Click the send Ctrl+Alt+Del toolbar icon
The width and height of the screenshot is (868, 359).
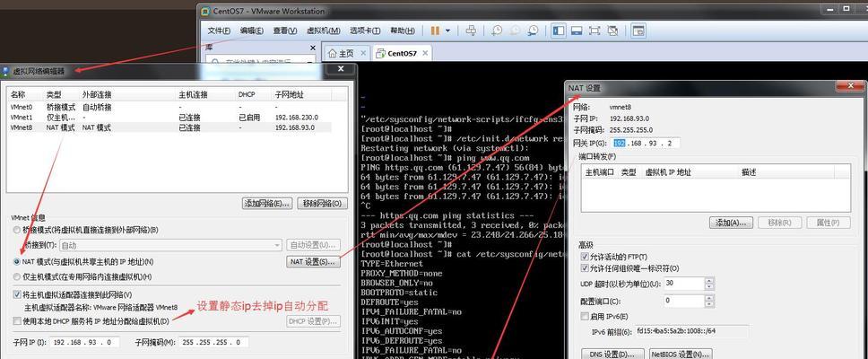(x=471, y=31)
